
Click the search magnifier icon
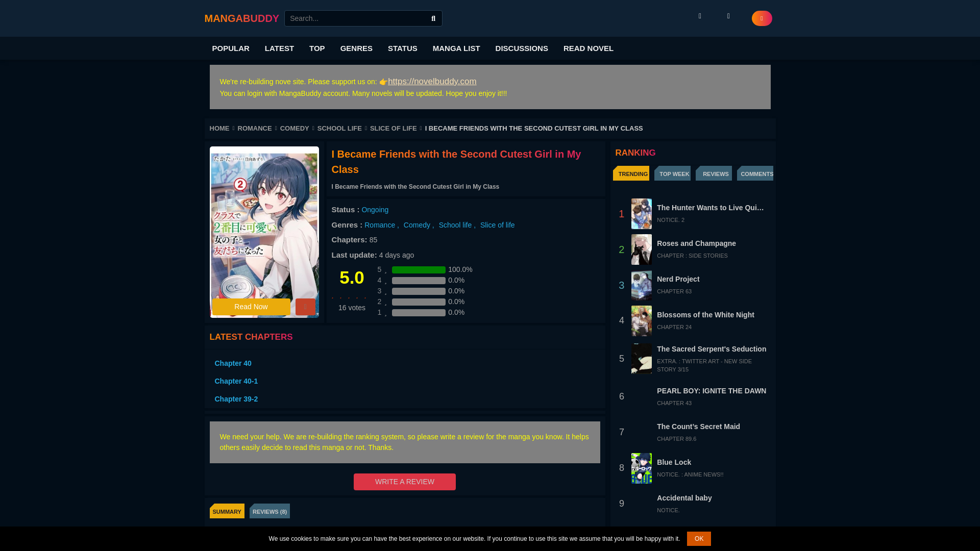coord(433,18)
